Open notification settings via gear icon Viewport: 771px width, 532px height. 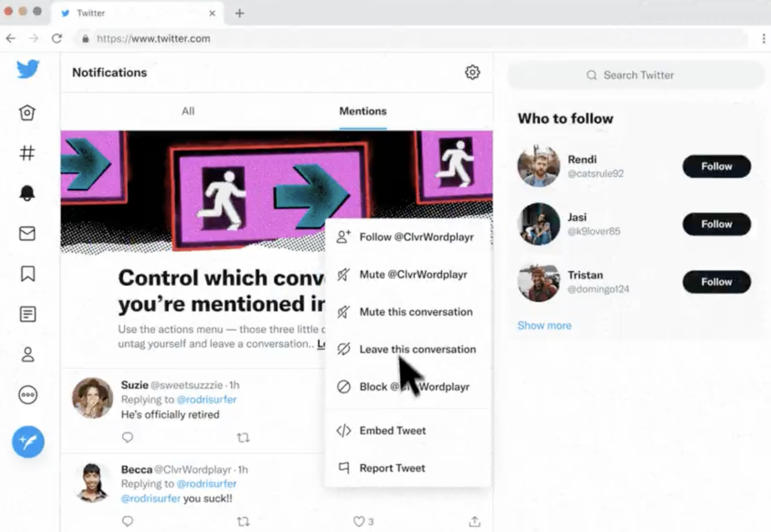[x=472, y=72]
